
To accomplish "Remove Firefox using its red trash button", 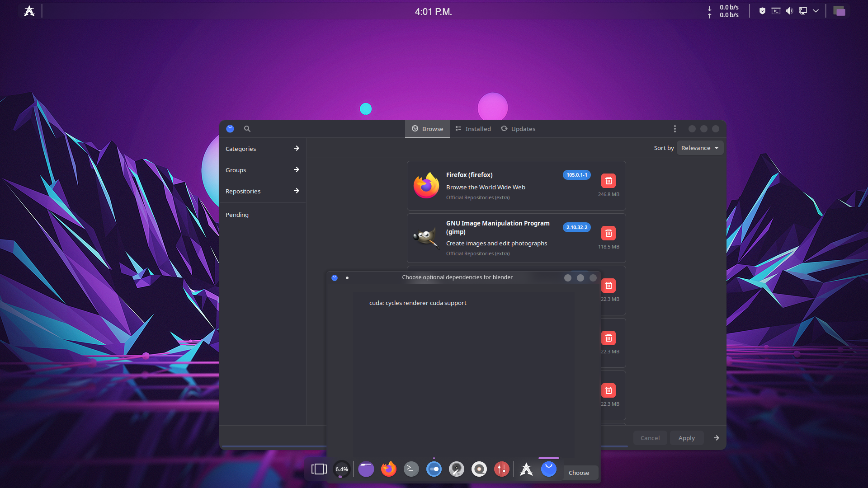I will pyautogui.click(x=609, y=181).
